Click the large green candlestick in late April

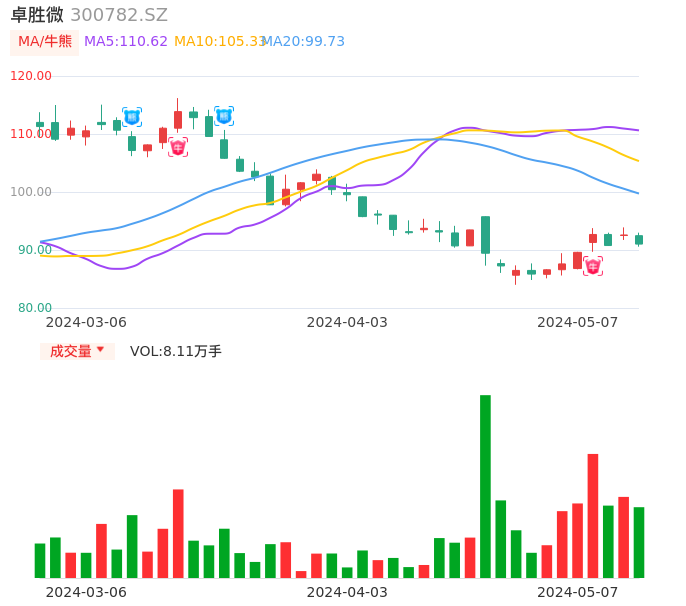tap(485, 235)
